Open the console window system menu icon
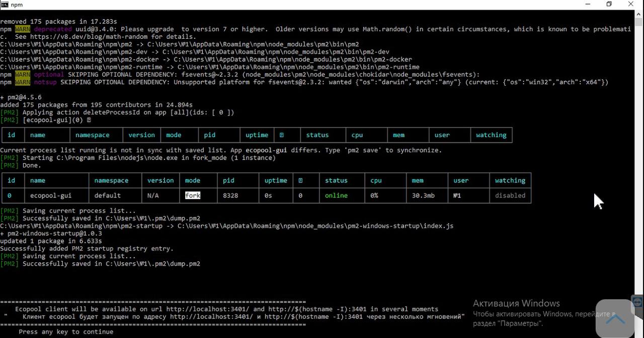This screenshot has width=644, height=338. [5, 5]
